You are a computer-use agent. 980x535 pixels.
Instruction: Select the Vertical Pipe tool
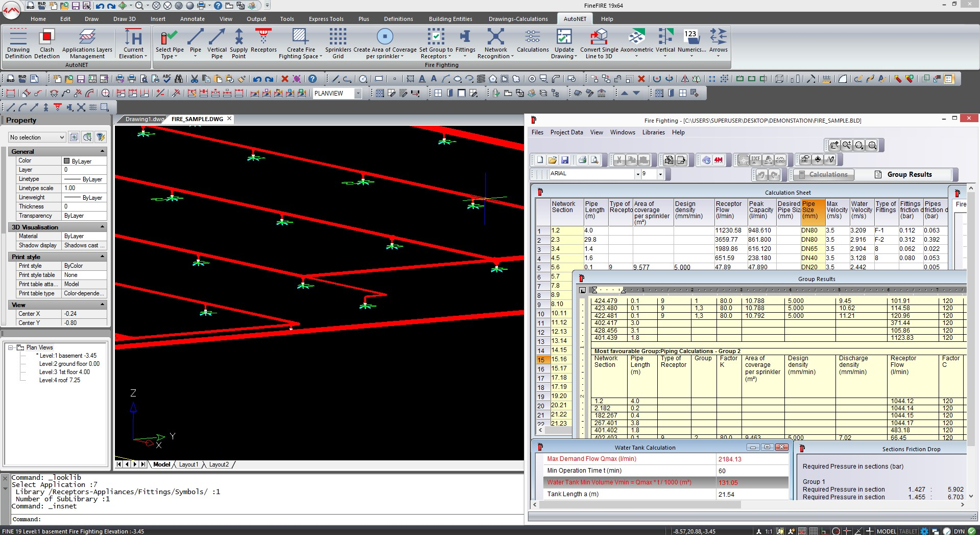(217, 43)
